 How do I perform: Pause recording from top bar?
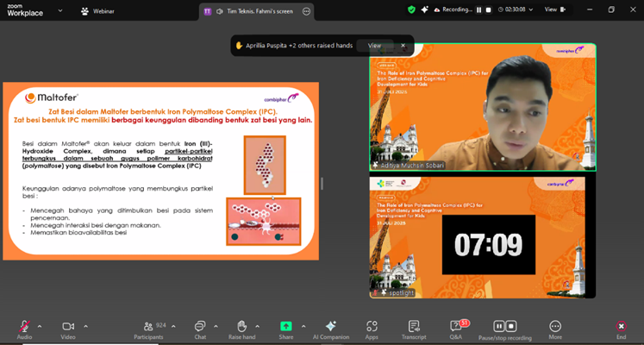(x=478, y=9)
